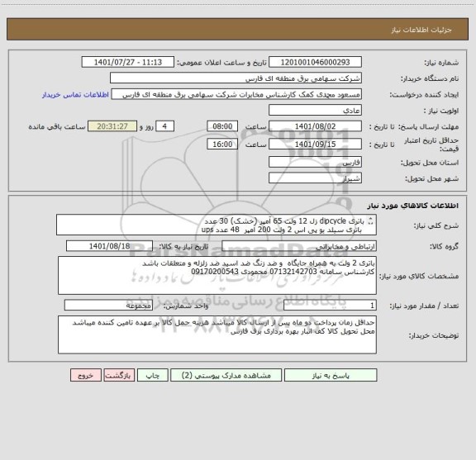
Task: Click the شماره نیاز field 1201001046000293
Action: [315, 62]
